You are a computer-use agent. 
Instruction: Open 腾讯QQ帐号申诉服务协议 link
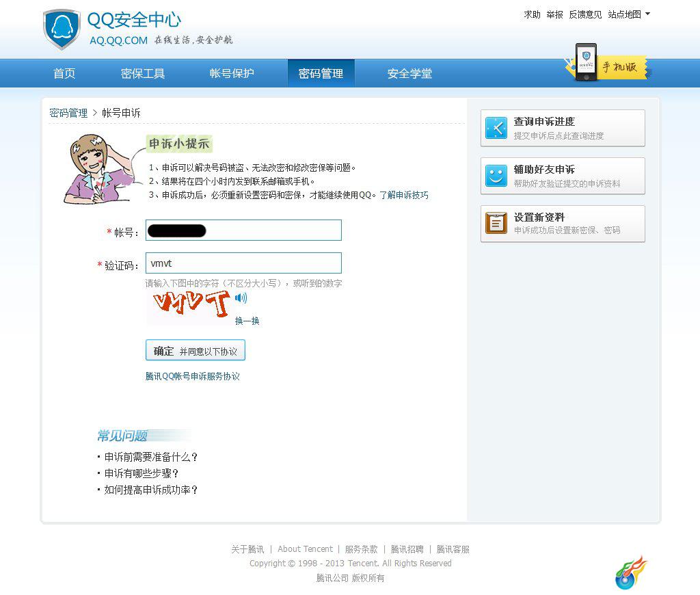click(x=192, y=376)
